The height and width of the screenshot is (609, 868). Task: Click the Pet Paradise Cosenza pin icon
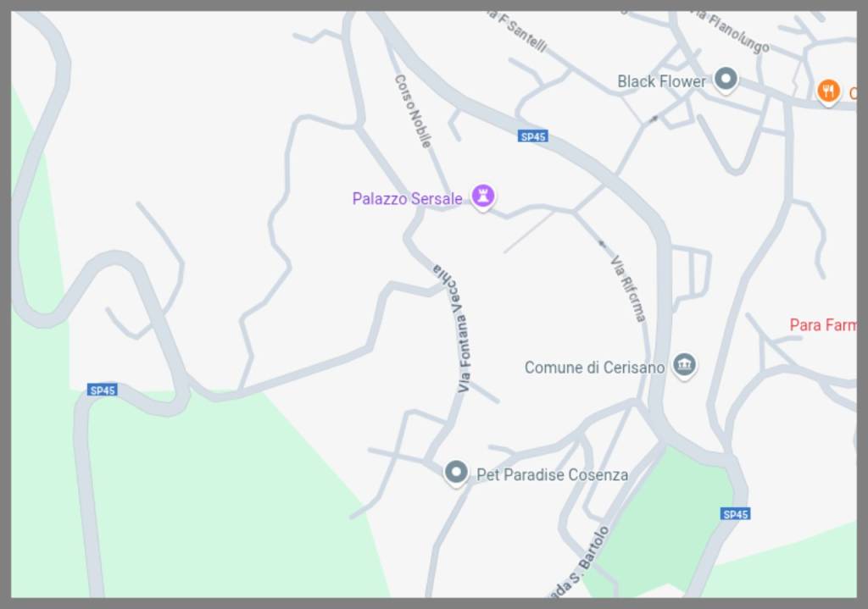(456, 473)
